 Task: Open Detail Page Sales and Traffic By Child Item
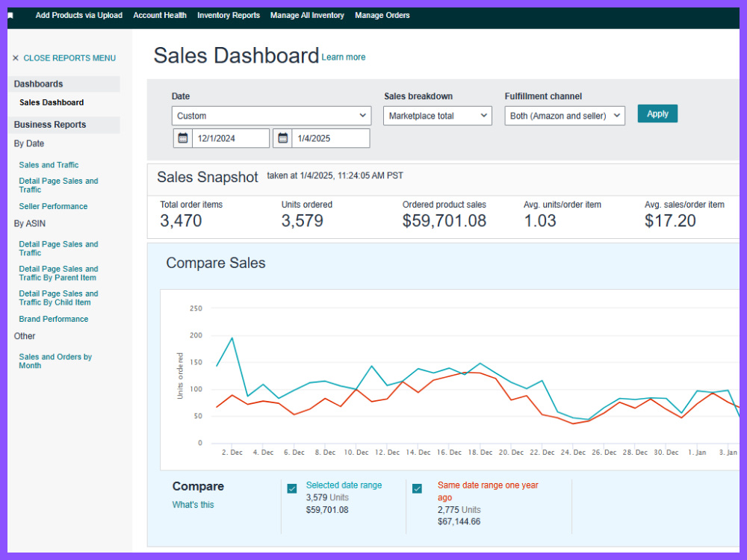click(x=58, y=298)
